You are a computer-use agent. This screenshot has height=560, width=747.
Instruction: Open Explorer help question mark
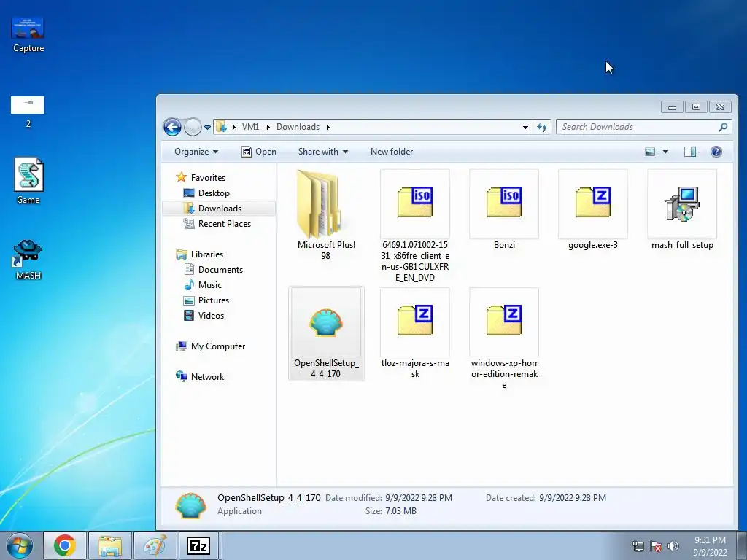point(716,152)
